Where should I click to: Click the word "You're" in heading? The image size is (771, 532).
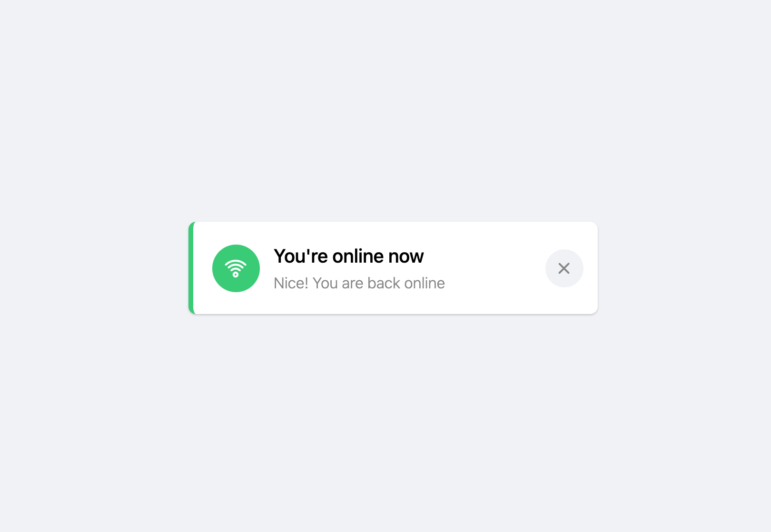301,256
